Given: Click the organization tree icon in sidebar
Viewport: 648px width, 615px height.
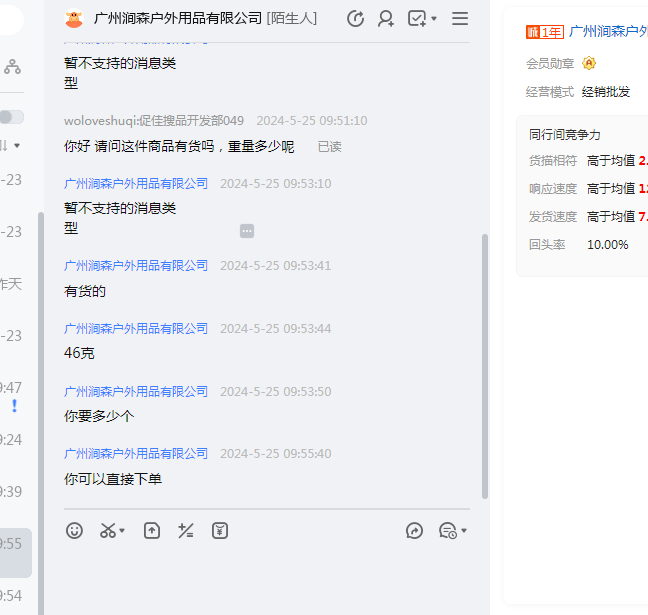Looking at the screenshot, I should pyautogui.click(x=12, y=66).
